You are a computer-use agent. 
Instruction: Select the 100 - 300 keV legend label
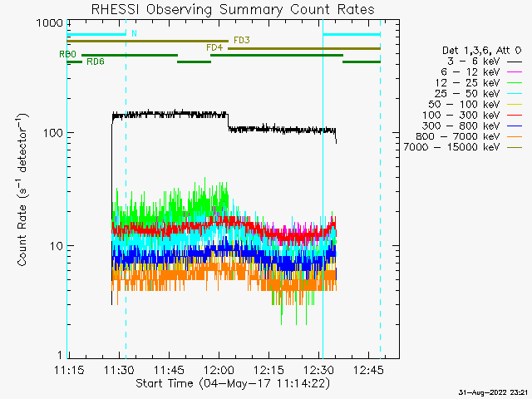click(x=461, y=115)
